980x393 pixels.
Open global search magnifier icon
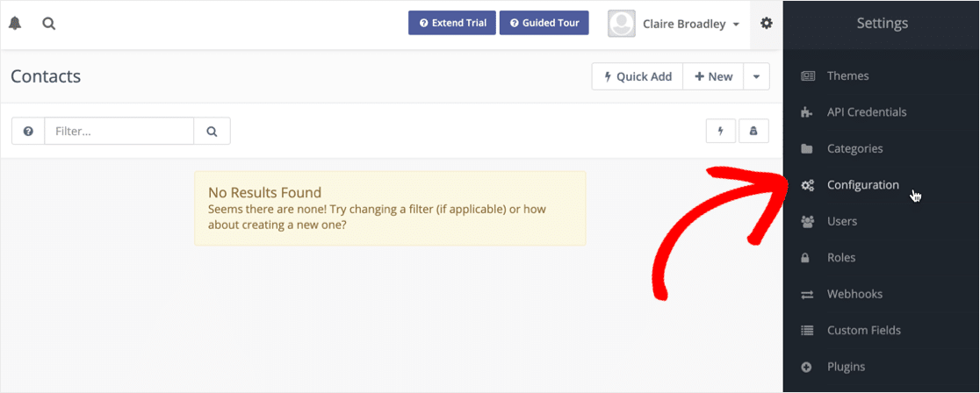pos(49,24)
